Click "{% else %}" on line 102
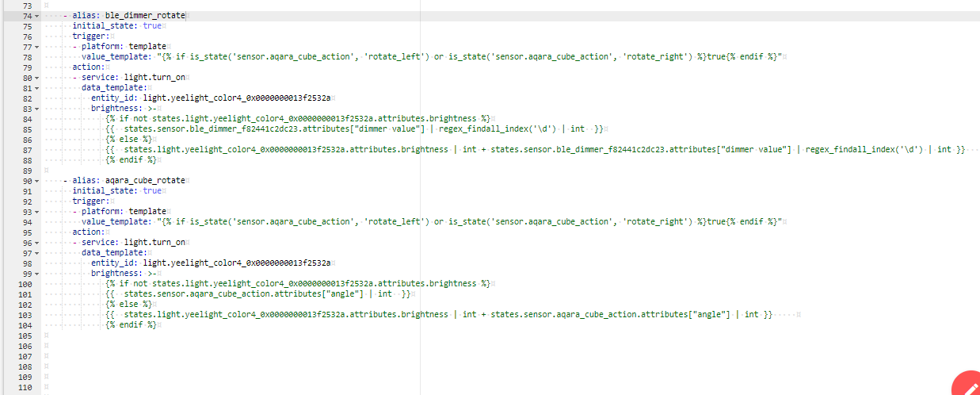 tap(130, 305)
